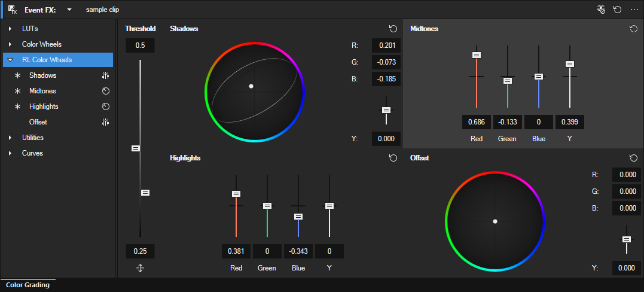This screenshot has width=644, height=292.
Task: Reset the Offset color wheel
Action: click(x=633, y=158)
